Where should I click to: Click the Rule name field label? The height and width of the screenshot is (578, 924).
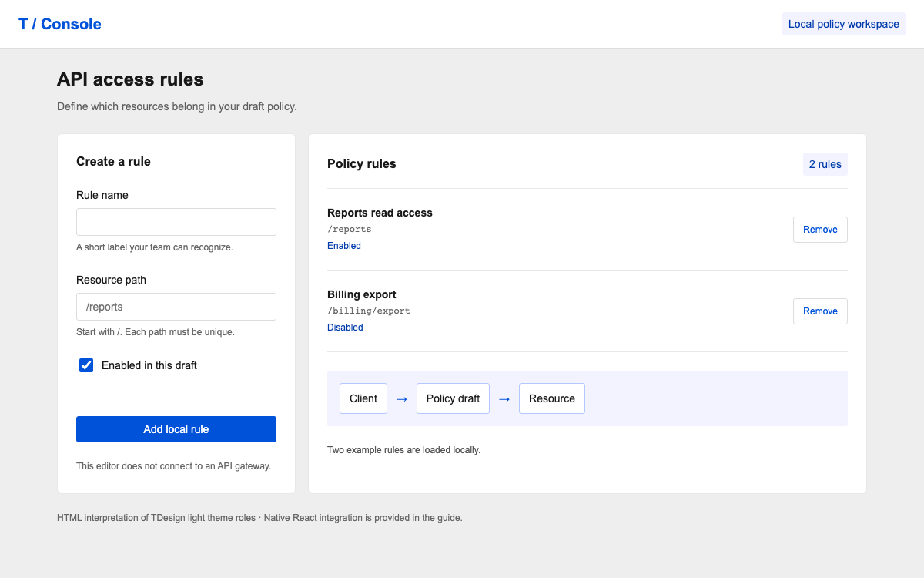pos(102,195)
